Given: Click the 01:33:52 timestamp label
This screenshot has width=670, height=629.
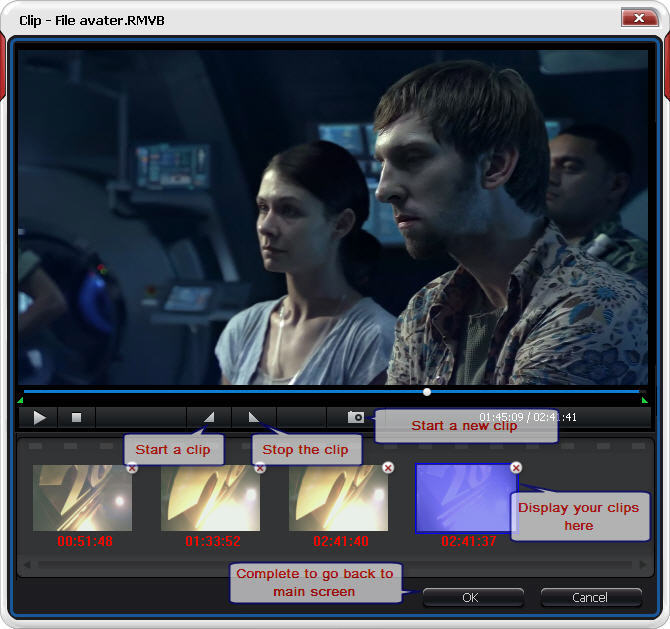Looking at the screenshot, I should point(213,541).
